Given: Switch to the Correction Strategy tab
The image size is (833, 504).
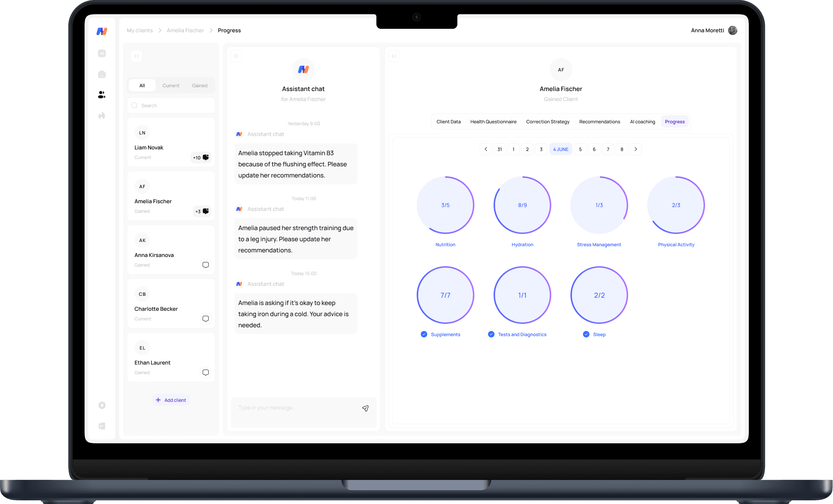Looking at the screenshot, I should pos(547,122).
